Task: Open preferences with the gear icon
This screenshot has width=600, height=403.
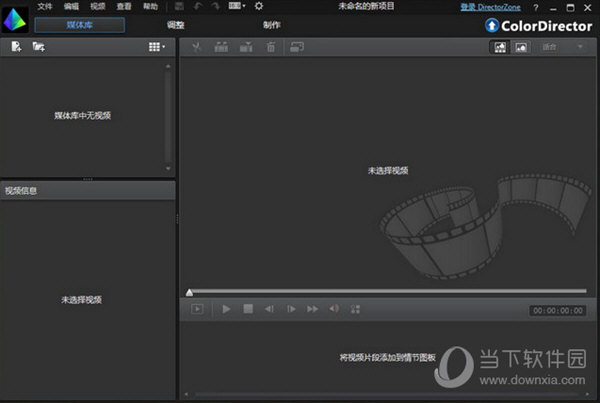Action: [x=259, y=6]
